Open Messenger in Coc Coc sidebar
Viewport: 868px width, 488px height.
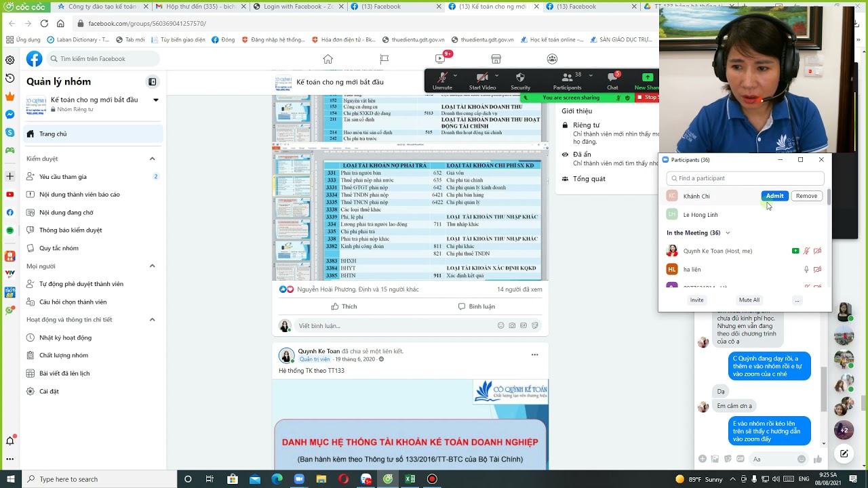click(9, 115)
